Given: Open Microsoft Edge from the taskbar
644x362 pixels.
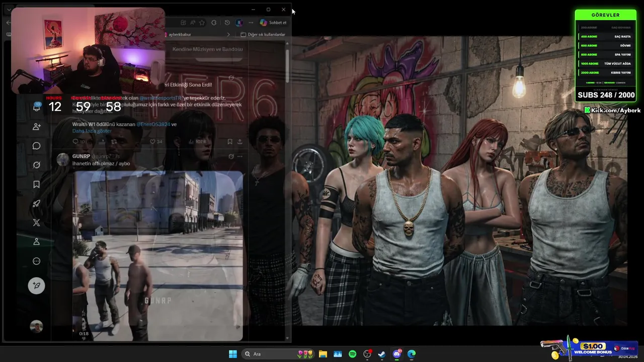Looking at the screenshot, I should click(x=412, y=354).
